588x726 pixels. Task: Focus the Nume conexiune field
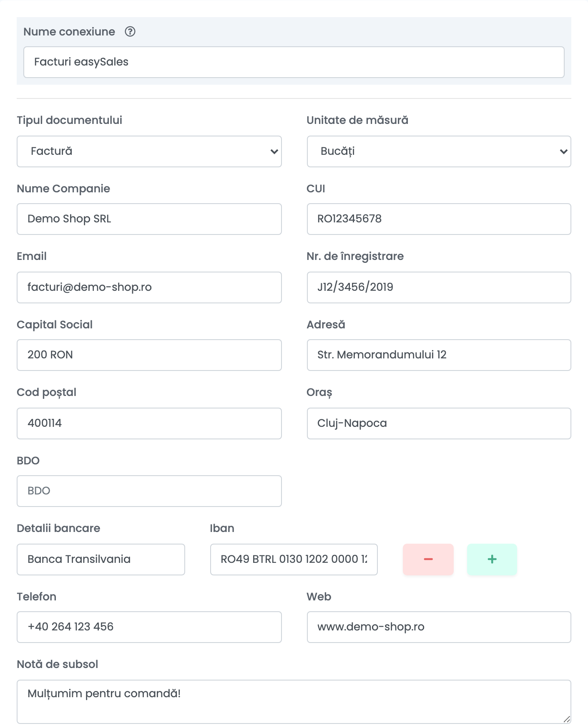[294, 62]
